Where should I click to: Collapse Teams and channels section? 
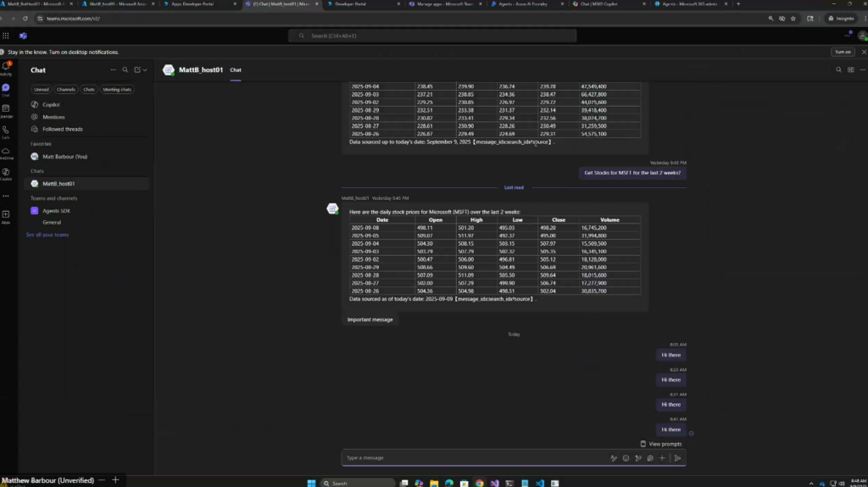(53, 198)
